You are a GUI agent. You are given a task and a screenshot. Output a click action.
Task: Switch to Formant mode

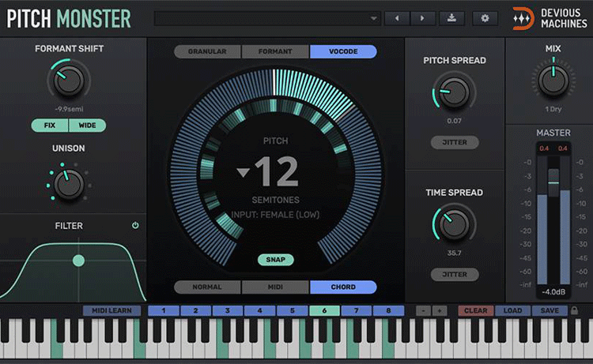pos(275,51)
